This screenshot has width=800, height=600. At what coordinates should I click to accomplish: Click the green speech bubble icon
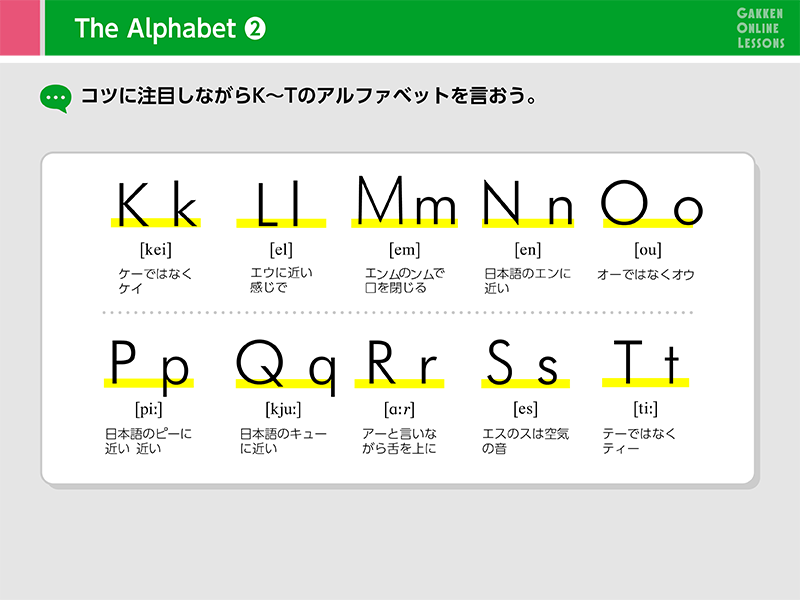pyautogui.click(x=54, y=97)
